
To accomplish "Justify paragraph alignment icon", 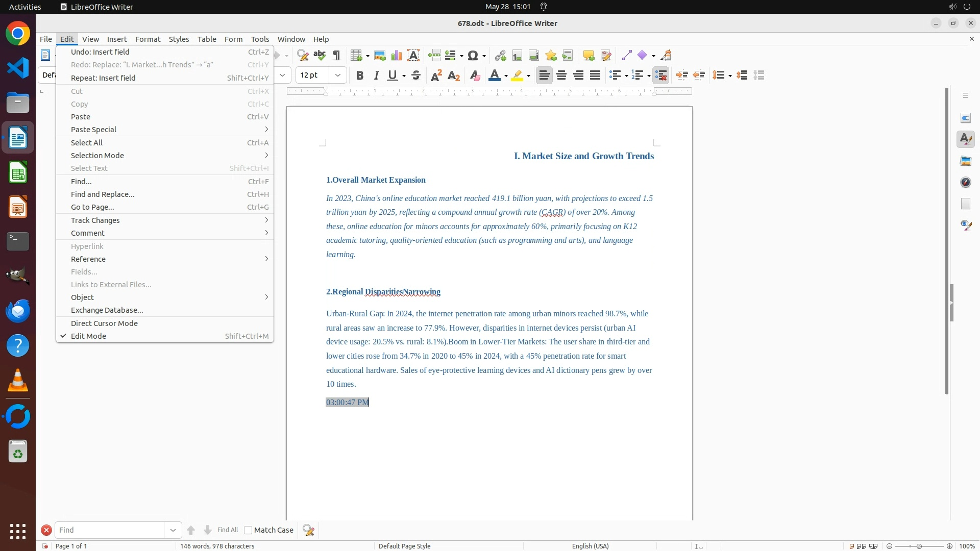I will (595, 76).
